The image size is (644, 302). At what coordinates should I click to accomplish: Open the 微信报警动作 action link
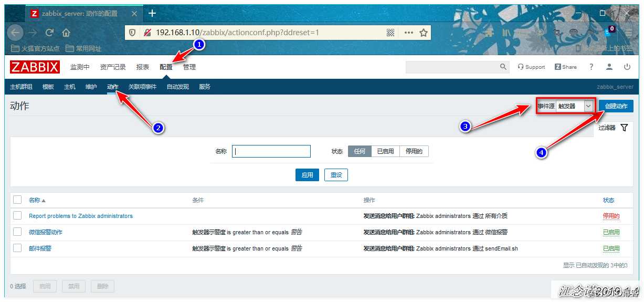pos(46,232)
